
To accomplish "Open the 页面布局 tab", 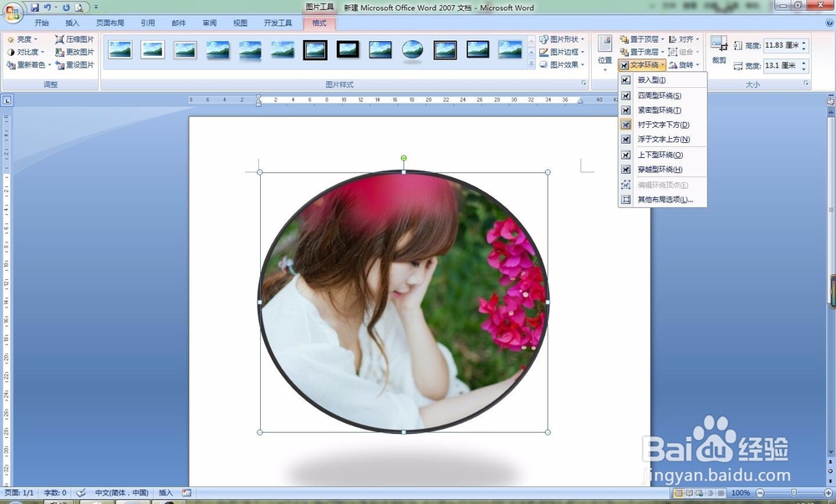I will pyautogui.click(x=110, y=23).
